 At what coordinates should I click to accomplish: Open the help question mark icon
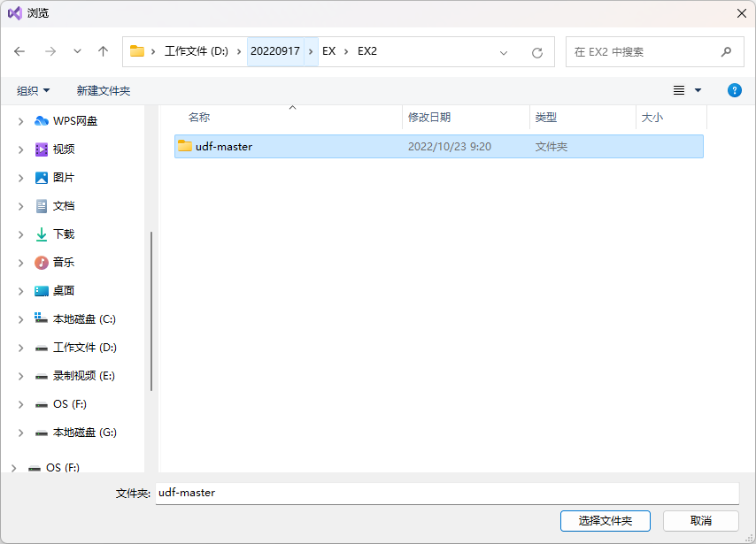pyautogui.click(x=734, y=90)
